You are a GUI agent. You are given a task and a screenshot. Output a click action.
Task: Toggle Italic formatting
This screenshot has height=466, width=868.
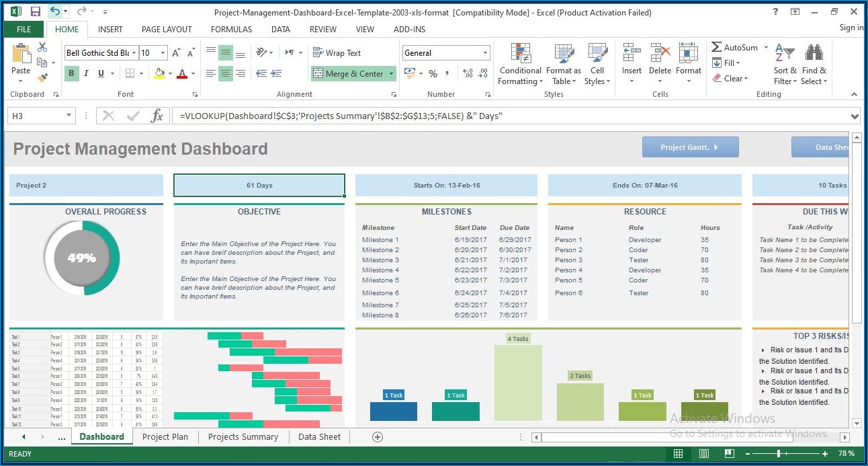(x=87, y=74)
